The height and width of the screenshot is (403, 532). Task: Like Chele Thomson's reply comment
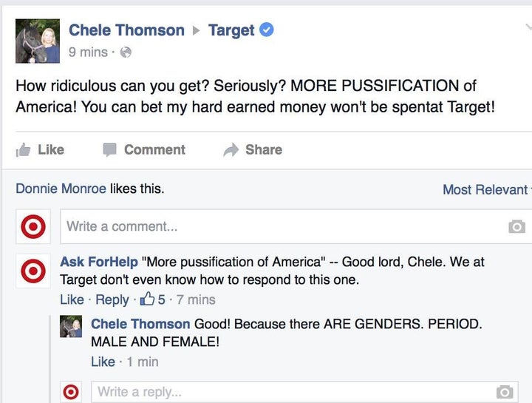103,362
